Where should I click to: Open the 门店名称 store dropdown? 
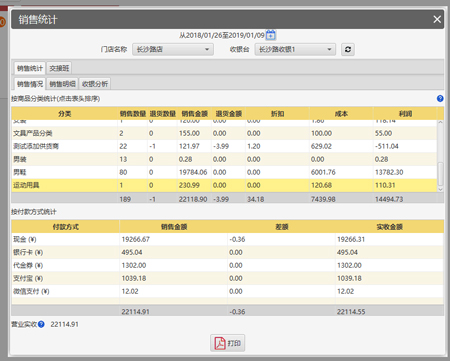pyautogui.click(x=173, y=49)
